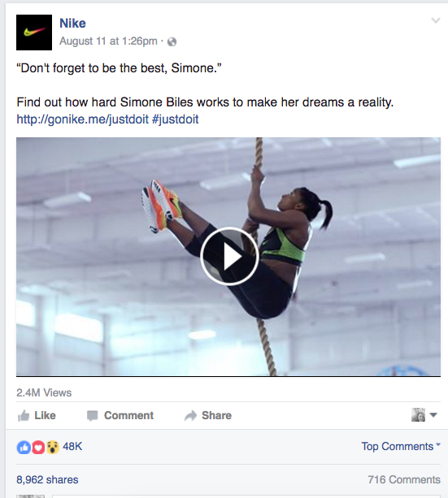Open the post options chevron menu
This screenshot has width=448, height=498.
(435, 20)
